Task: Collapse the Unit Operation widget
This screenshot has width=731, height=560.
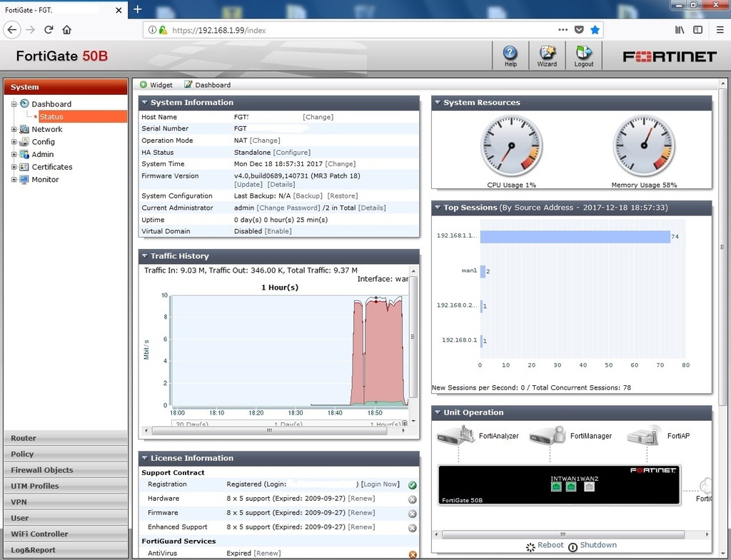Action: pos(438,412)
